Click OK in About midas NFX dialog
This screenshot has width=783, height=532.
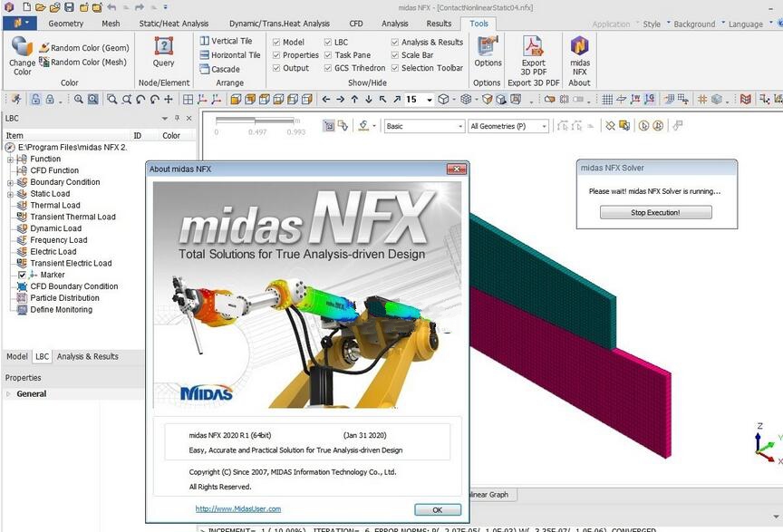(x=438, y=509)
